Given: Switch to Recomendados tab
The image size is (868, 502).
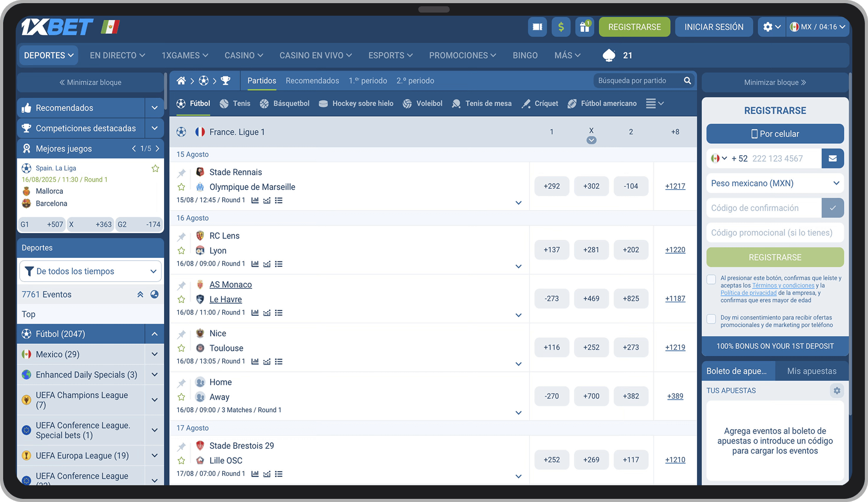Looking at the screenshot, I should click(x=312, y=81).
